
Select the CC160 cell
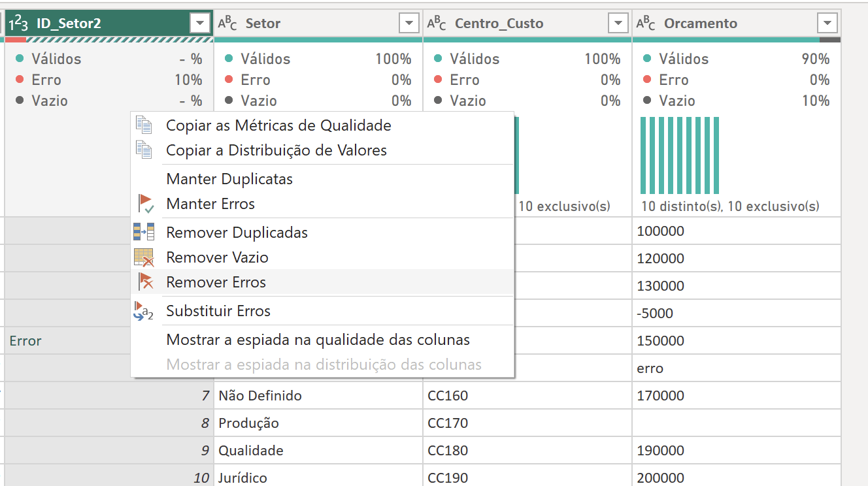coord(527,396)
